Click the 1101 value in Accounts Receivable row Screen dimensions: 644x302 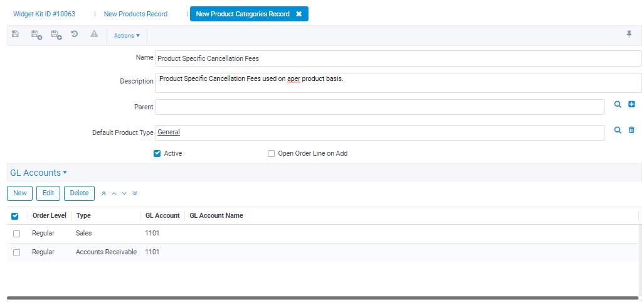(x=152, y=252)
